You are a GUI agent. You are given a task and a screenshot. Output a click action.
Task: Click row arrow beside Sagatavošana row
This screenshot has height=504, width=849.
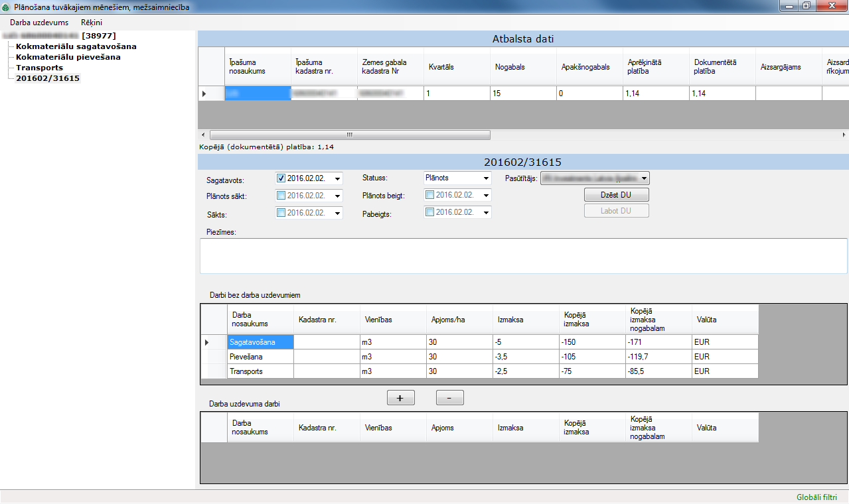tap(206, 342)
